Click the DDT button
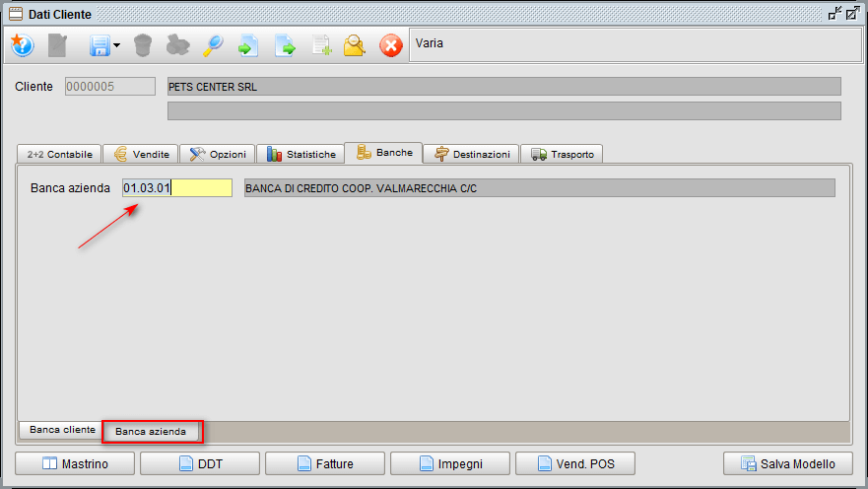The width and height of the screenshot is (868, 489). 200,463
